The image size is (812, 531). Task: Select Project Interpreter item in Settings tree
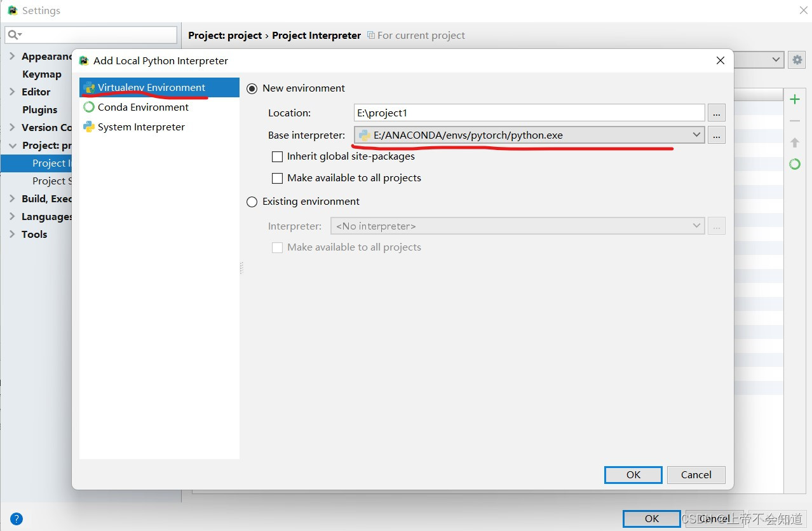pyautogui.click(x=37, y=163)
